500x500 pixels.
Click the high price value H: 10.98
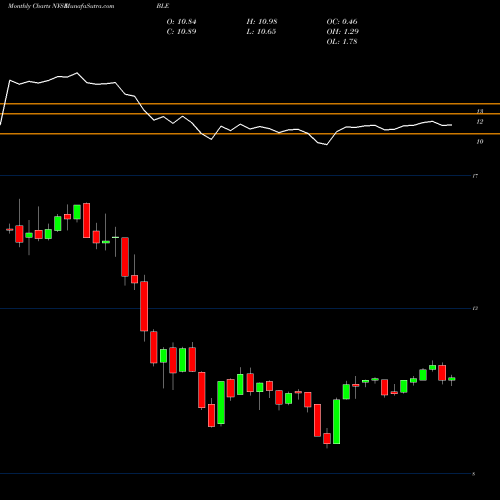tap(262, 22)
